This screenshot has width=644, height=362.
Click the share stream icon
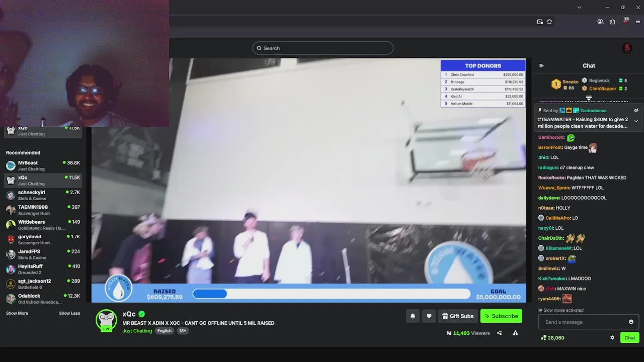(x=499, y=333)
